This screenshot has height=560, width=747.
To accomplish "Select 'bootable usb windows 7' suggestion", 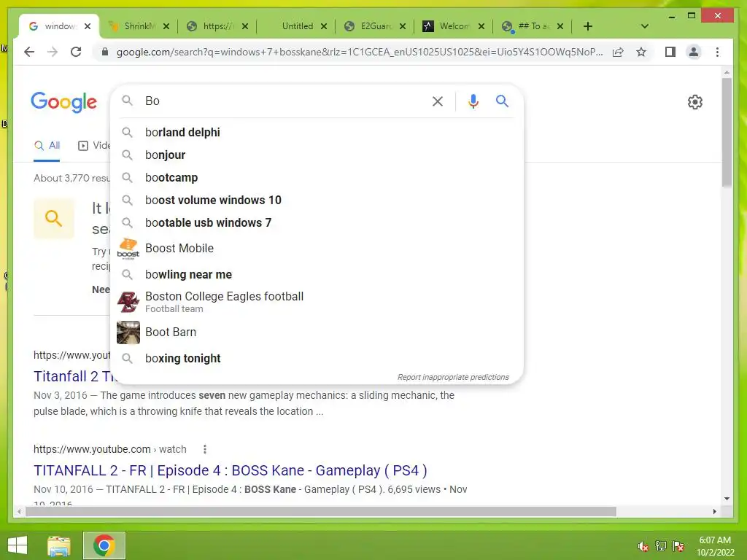I will tap(317, 222).
